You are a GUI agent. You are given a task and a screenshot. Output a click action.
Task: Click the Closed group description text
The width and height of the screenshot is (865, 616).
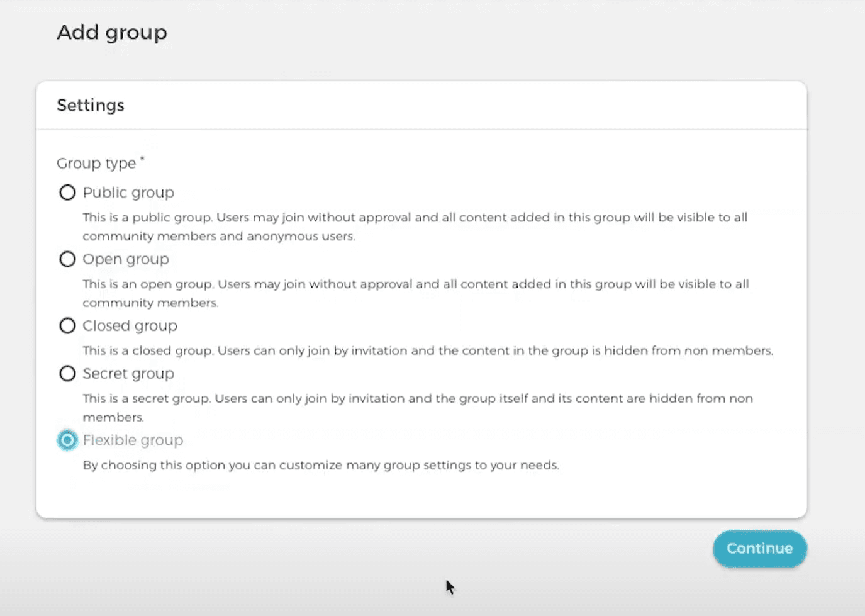tap(428, 350)
